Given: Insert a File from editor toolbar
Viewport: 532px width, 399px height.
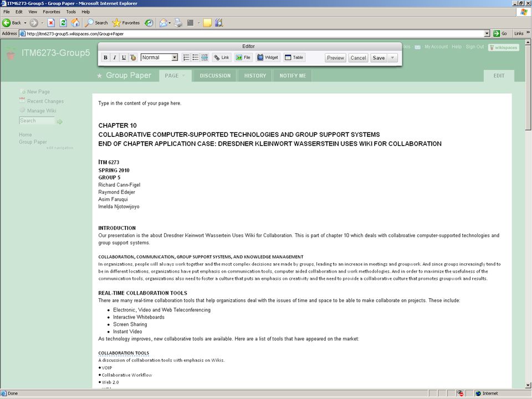Looking at the screenshot, I should pyautogui.click(x=243, y=57).
